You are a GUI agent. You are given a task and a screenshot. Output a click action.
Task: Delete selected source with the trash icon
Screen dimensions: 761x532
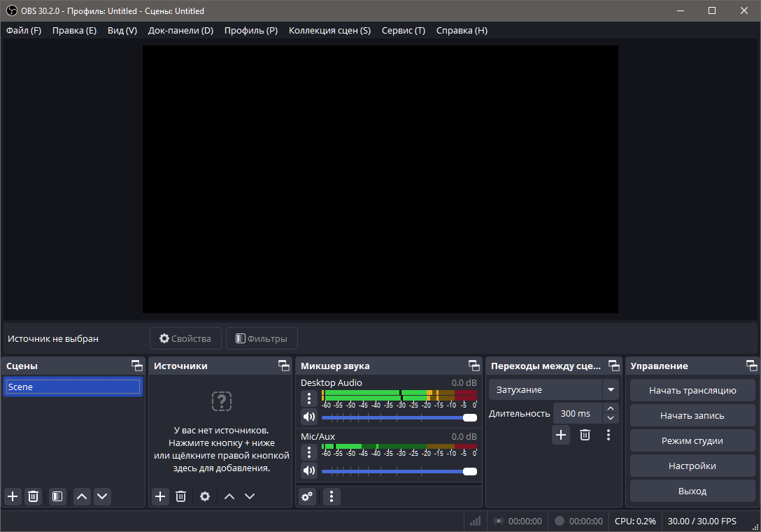tap(180, 496)
